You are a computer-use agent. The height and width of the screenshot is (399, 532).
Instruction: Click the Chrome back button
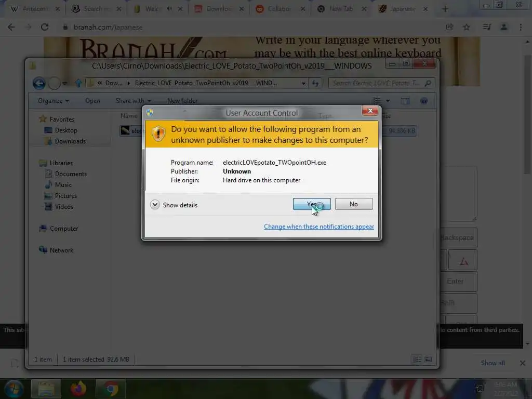point(11,27)
